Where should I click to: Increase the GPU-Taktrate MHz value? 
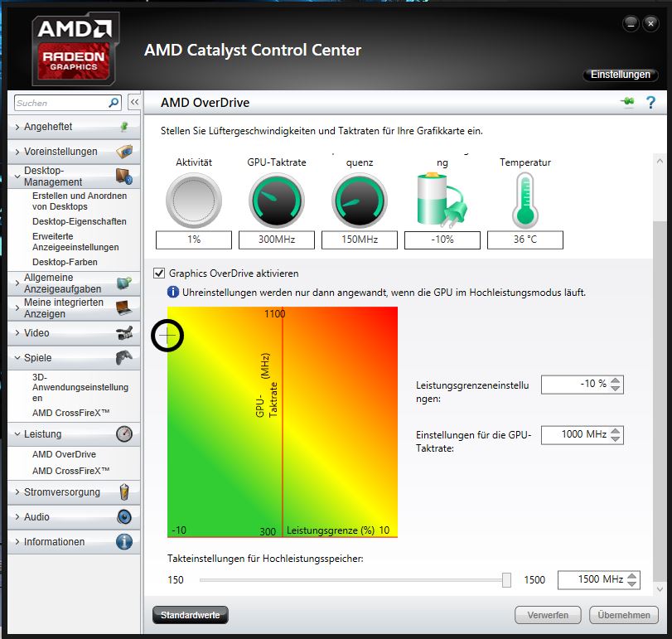(x=616, y=431)
